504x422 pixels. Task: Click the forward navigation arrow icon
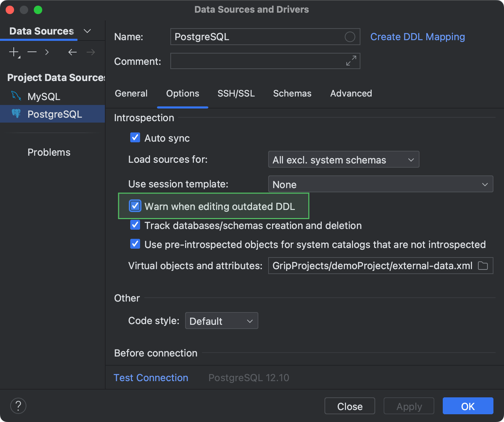point(90,52)
